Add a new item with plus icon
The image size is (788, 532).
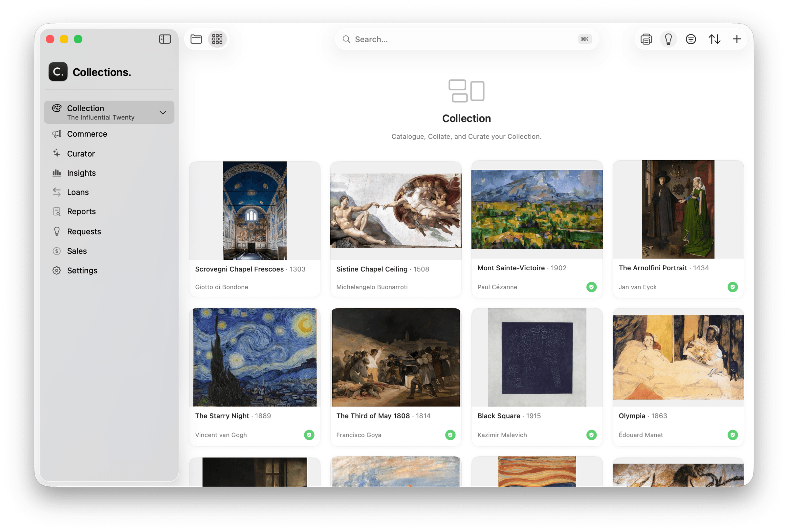click(736, 39)
